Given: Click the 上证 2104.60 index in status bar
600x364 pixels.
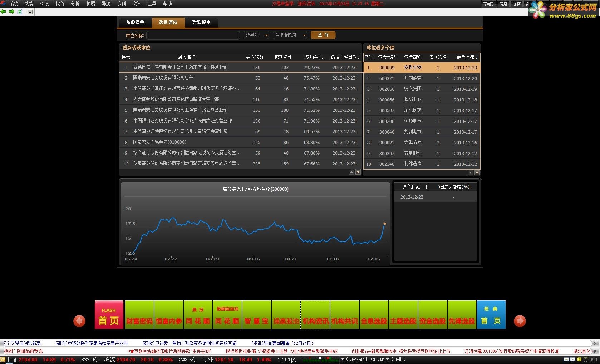Looking at the screenshot, I should click(22, 360).
